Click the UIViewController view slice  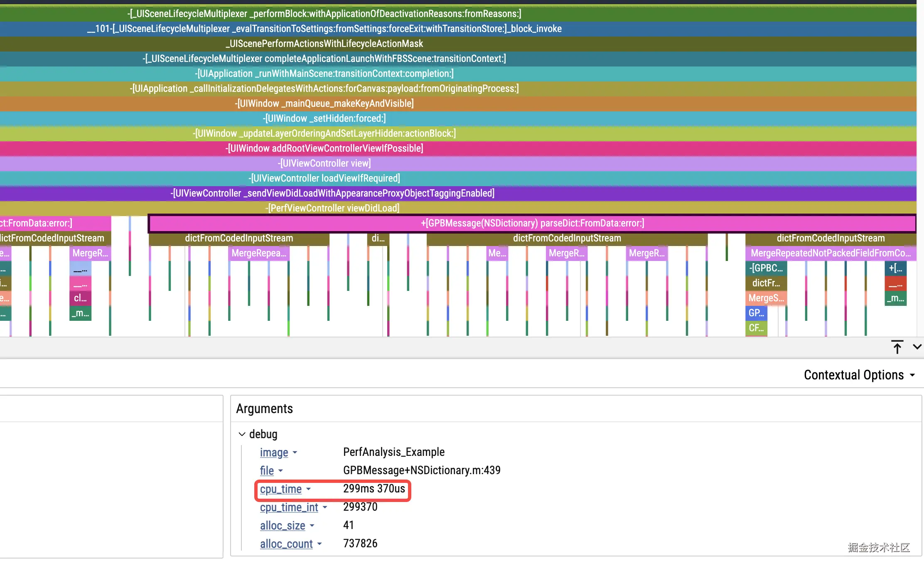pyautogui.click(x=324, y=163)
